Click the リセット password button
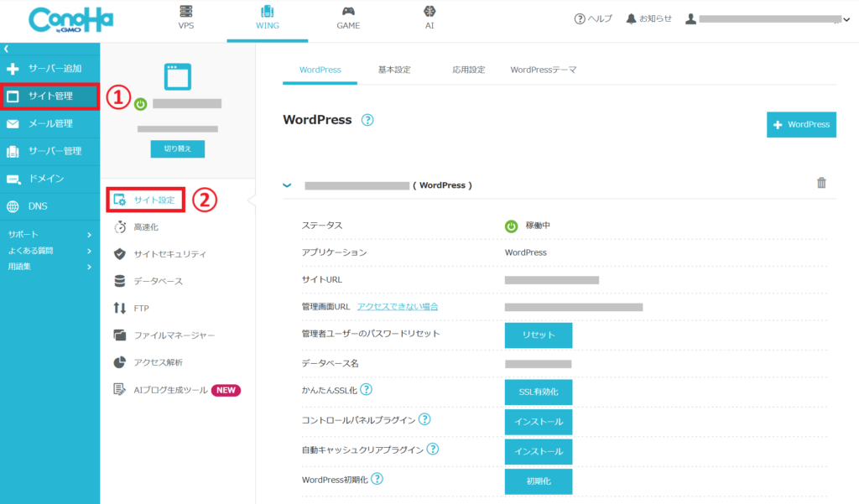Screen dimensions: 859x504 (539, 335)
